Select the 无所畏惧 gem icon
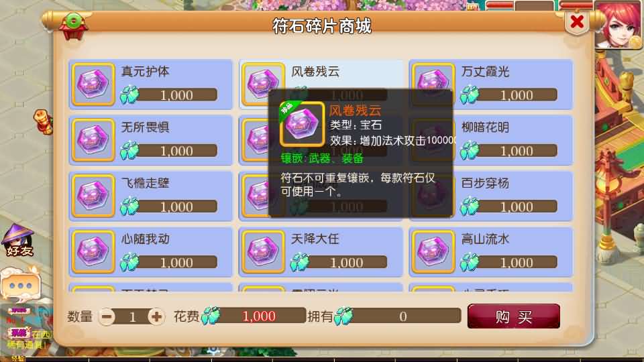Viewport: 644px width, 362px height. 93,139
